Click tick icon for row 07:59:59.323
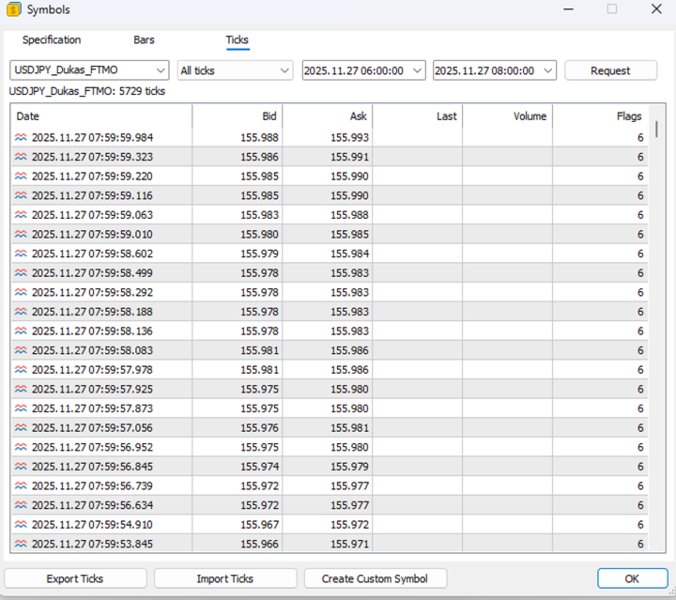 21,157
